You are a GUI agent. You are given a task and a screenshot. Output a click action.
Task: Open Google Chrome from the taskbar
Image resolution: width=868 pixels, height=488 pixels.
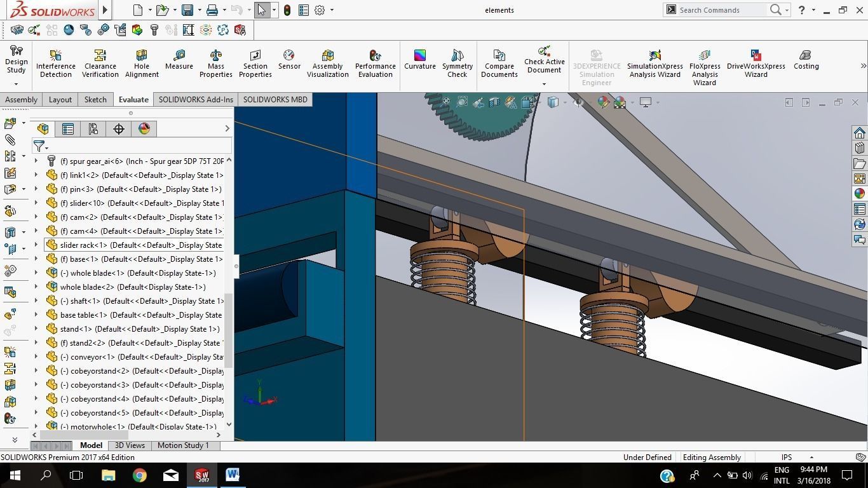140,475
